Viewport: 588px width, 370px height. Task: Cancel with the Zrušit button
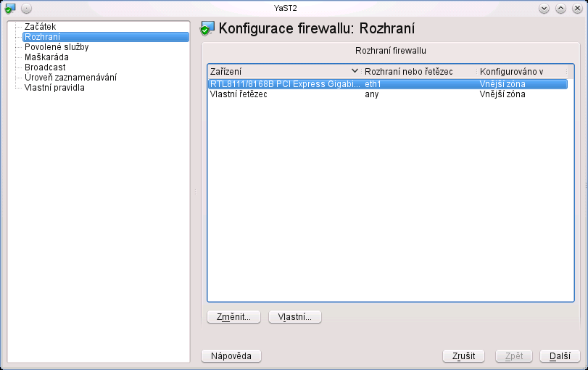463,356
